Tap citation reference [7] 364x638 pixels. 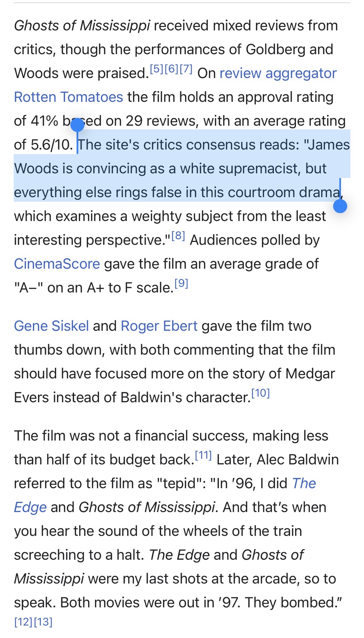point(186,69)
